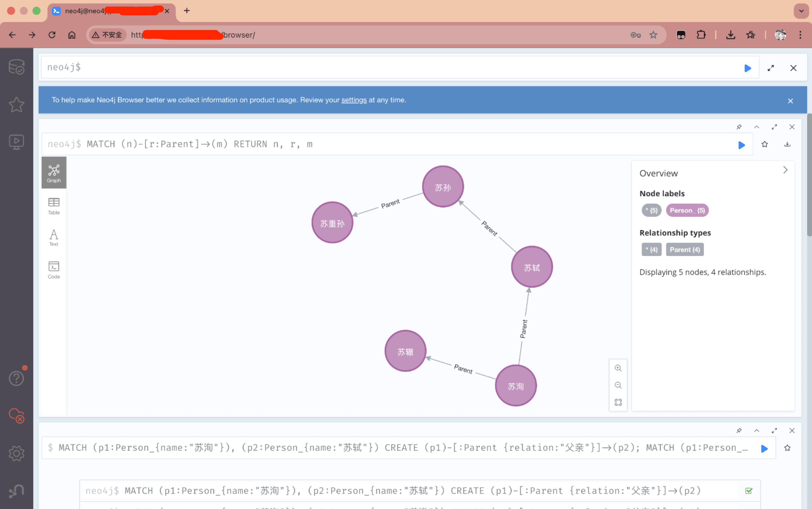Open the database information sidebar icon
The image size is (812, 509).
click(16, 67)
